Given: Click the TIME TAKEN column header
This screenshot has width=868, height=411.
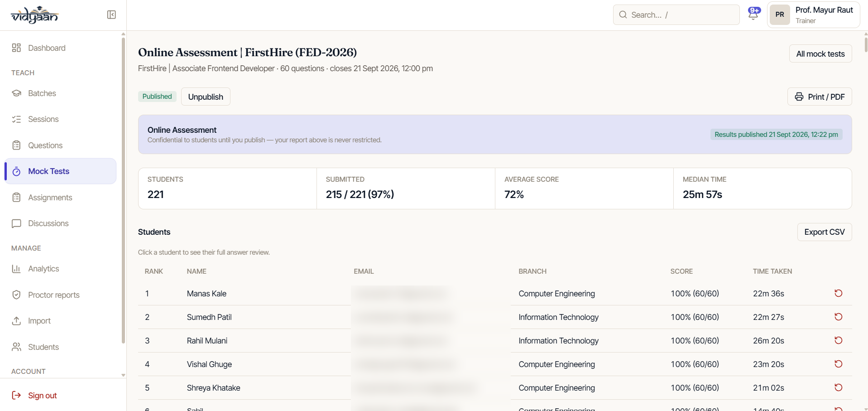Looking at the screenshot, I should point(772,271).
